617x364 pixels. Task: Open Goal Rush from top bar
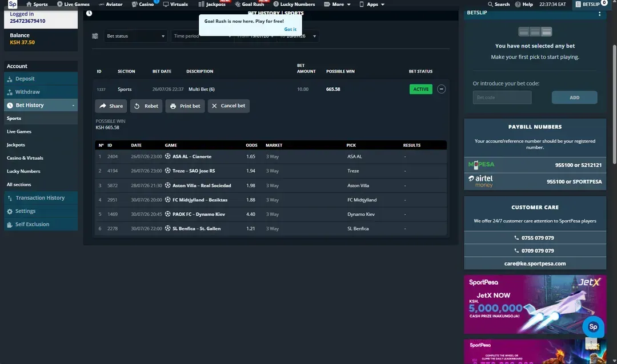250,5
